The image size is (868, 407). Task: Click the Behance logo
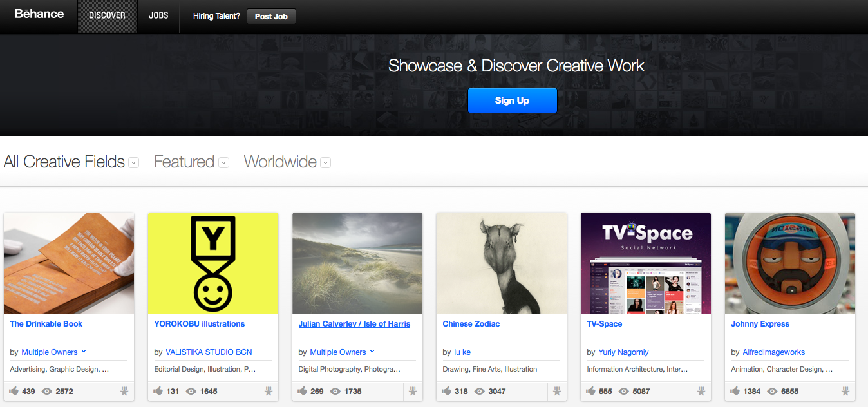click(x=39, y=14)
